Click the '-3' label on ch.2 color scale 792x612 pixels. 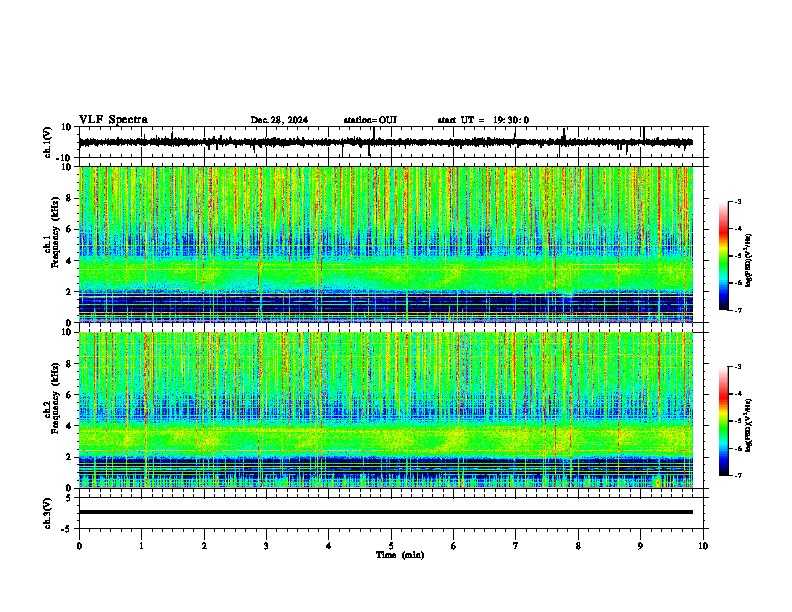point(738,367)
